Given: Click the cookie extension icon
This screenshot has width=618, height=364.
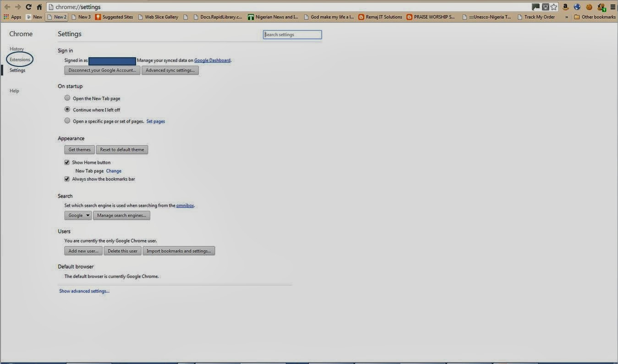Looking at the screenshot, I should click(589, 7).
